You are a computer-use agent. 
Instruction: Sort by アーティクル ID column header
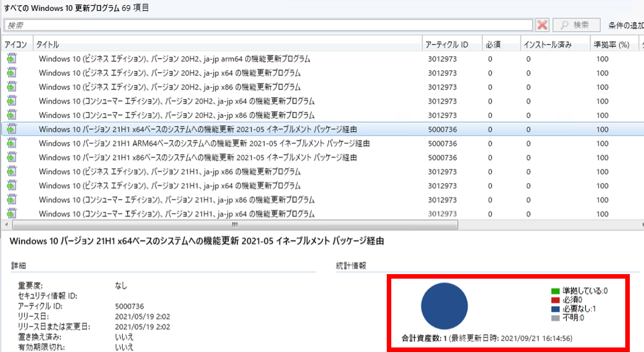452,44
